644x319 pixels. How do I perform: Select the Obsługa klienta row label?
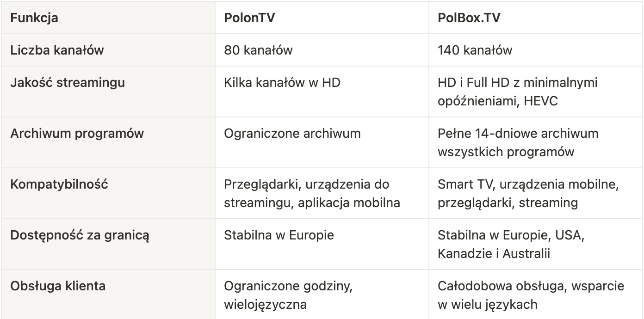(x=58, y=286)
